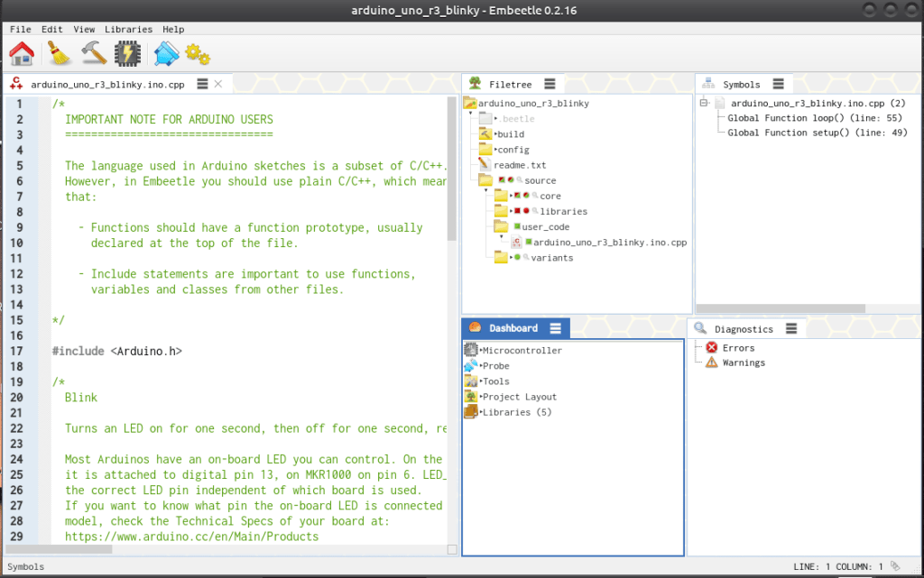Click the editor's horizontal scrollbar thumb
The width and height of the screenshot is (924, 578).
[x=59, y=549]
